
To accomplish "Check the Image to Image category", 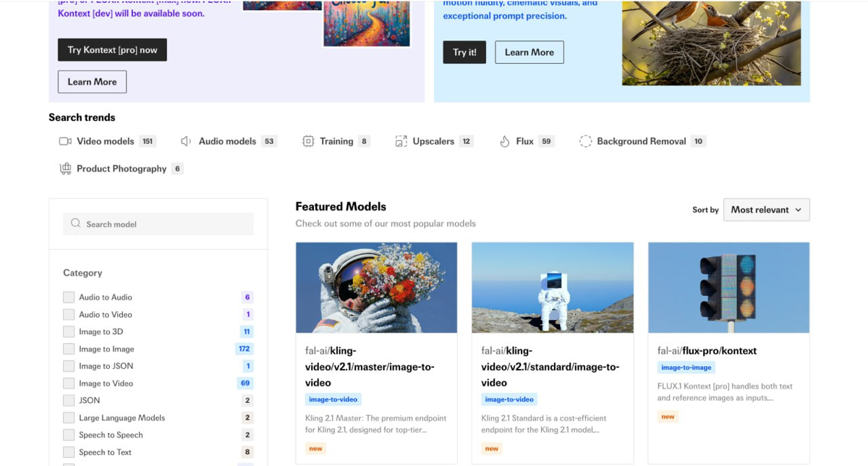I will (69, 349).
